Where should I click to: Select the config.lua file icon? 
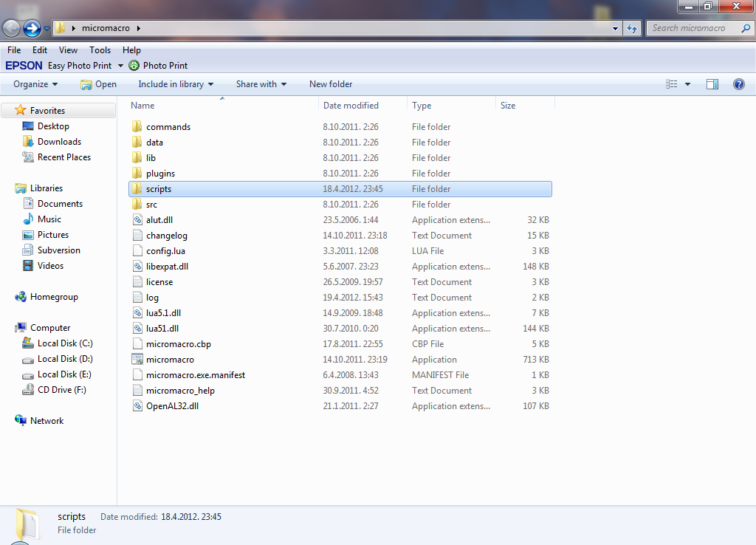point(137,251)
